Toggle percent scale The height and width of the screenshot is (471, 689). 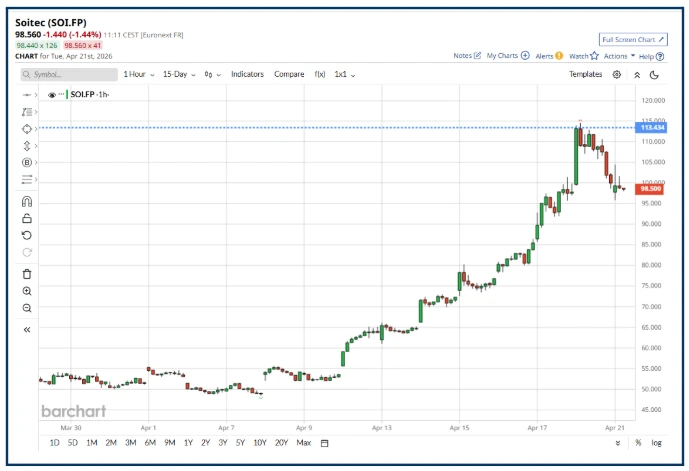tap(638, 443)
